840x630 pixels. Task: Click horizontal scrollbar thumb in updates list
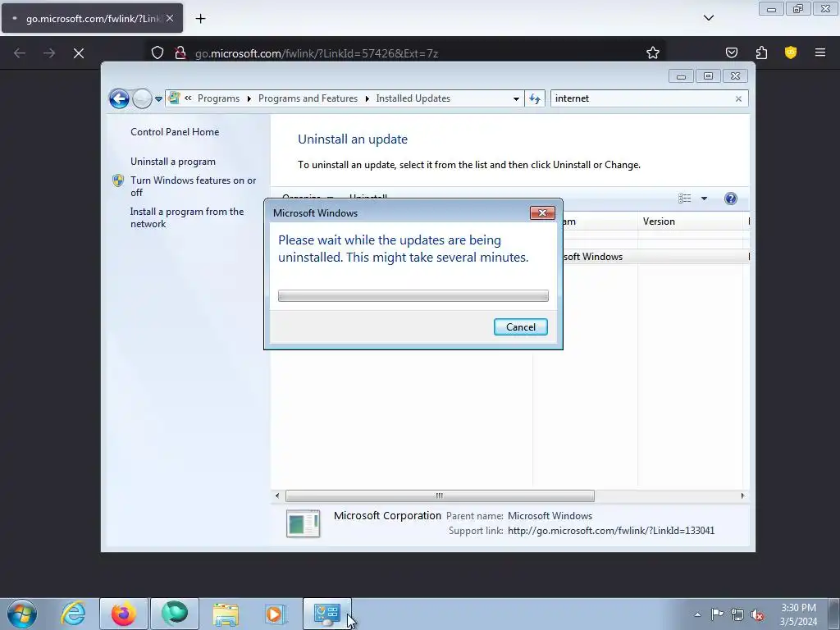tap(440, 495)
